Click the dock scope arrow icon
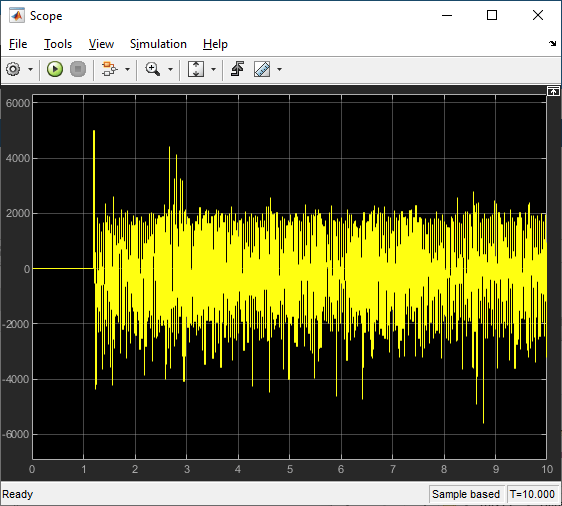 pos(552,44)
